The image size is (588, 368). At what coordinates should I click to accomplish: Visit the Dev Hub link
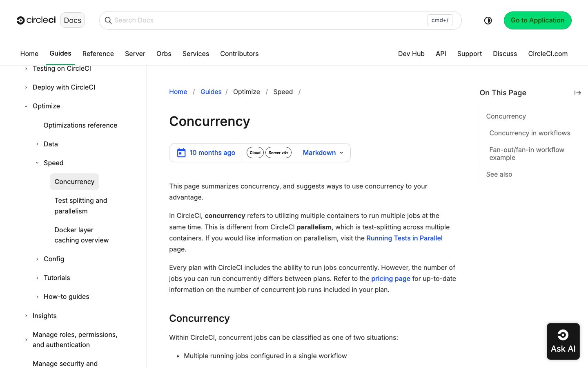411,54
